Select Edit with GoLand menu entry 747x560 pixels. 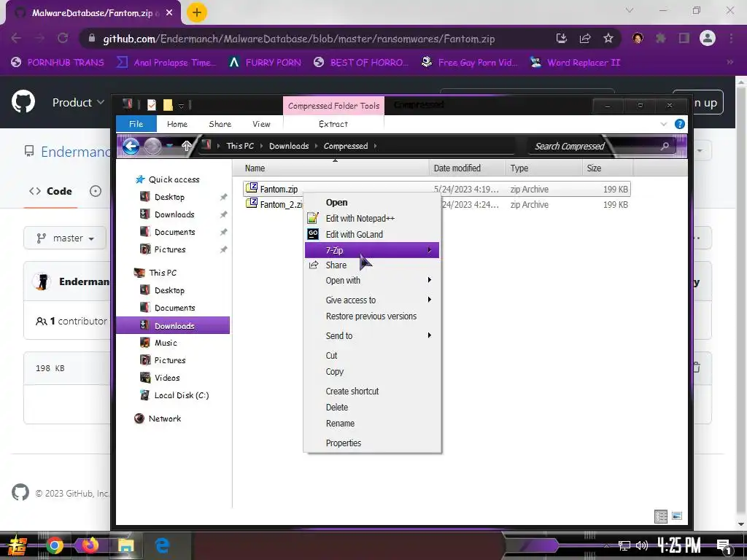tap(371, 234)
